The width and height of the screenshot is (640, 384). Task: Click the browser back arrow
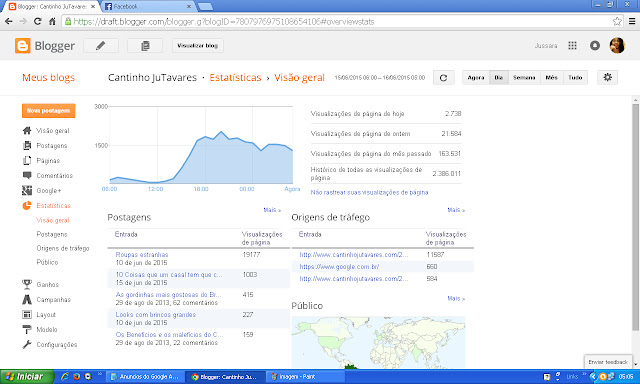point(9,21)
